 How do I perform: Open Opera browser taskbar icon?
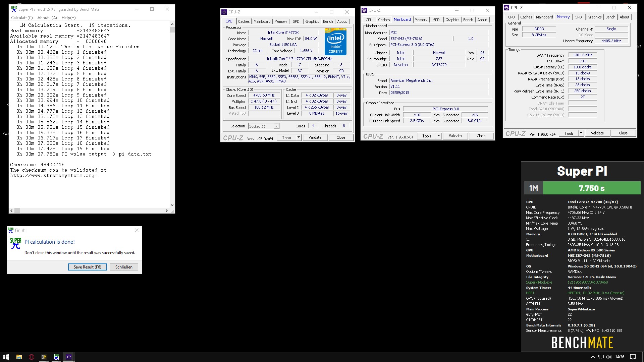32,357
